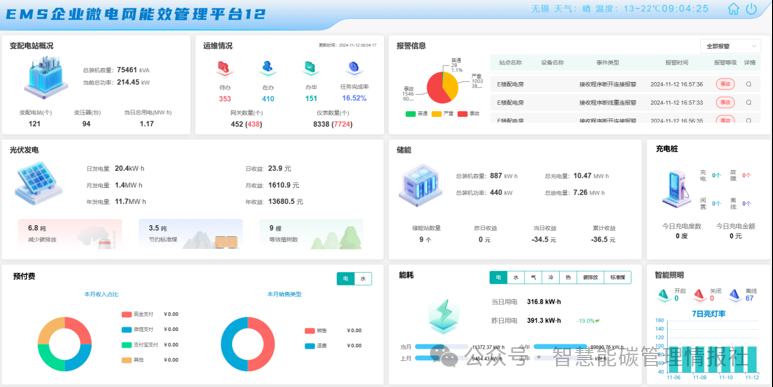Click the blue 离线 lamp icon
Viewport: 773px width, 387px height.
click(735, 295)
